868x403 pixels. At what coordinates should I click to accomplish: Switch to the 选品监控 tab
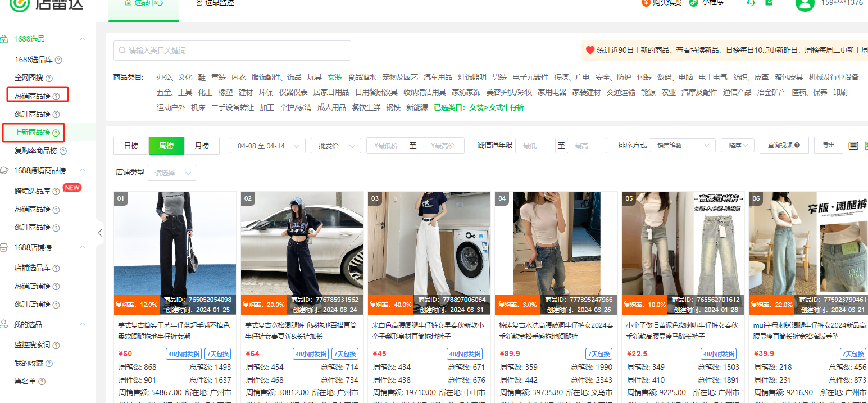215,3
